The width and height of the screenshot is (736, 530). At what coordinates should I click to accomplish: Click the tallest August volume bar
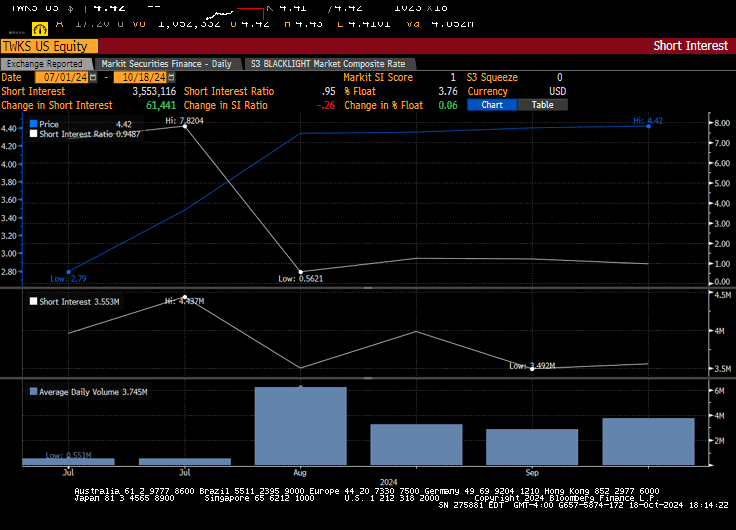click(x=300, y=426)
